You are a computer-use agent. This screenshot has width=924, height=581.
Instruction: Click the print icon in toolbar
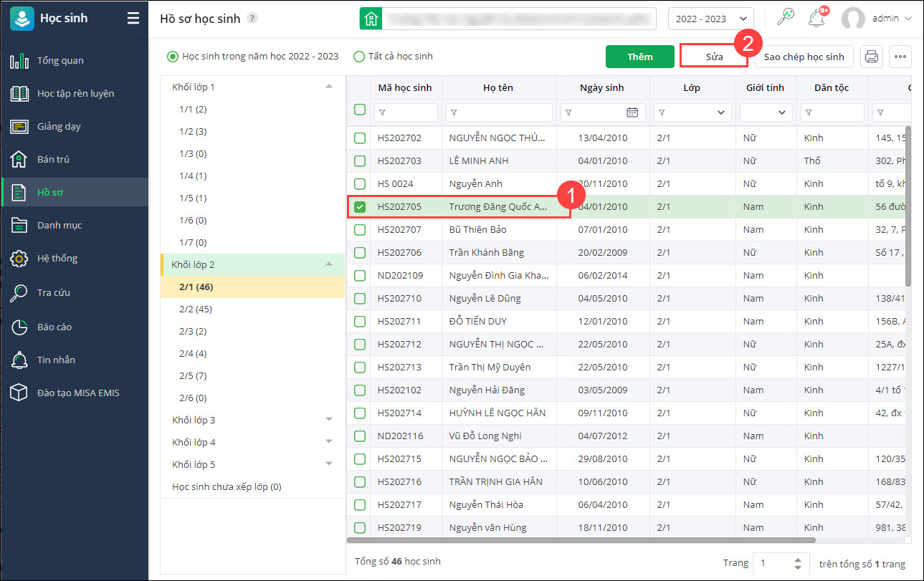coord(872,57)
